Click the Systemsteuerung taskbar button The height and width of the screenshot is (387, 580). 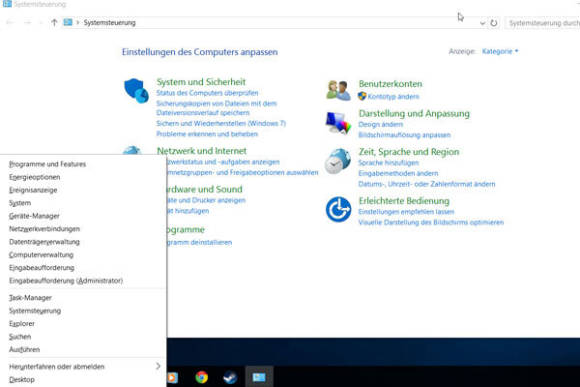click(259, 377)
